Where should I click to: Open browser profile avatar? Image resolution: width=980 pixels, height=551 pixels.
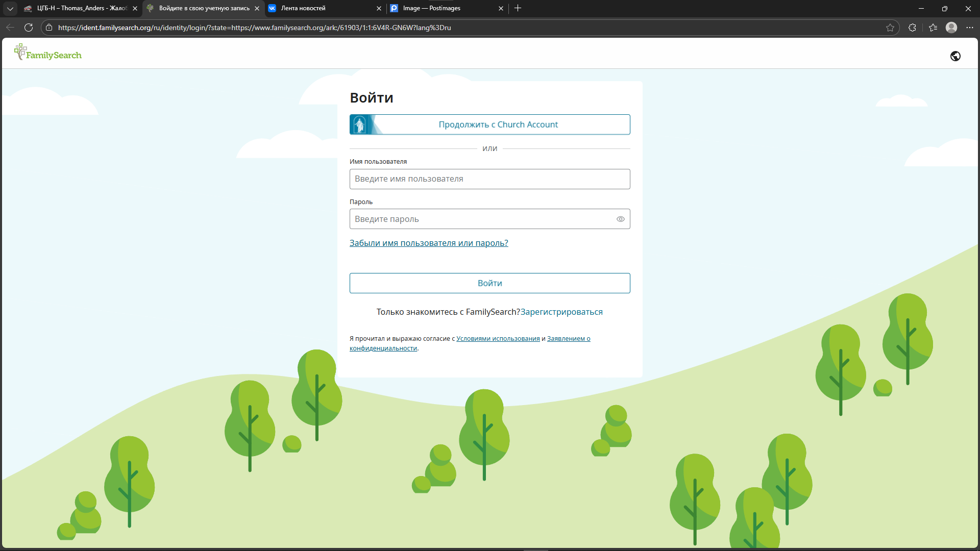(x=951, y=28)
